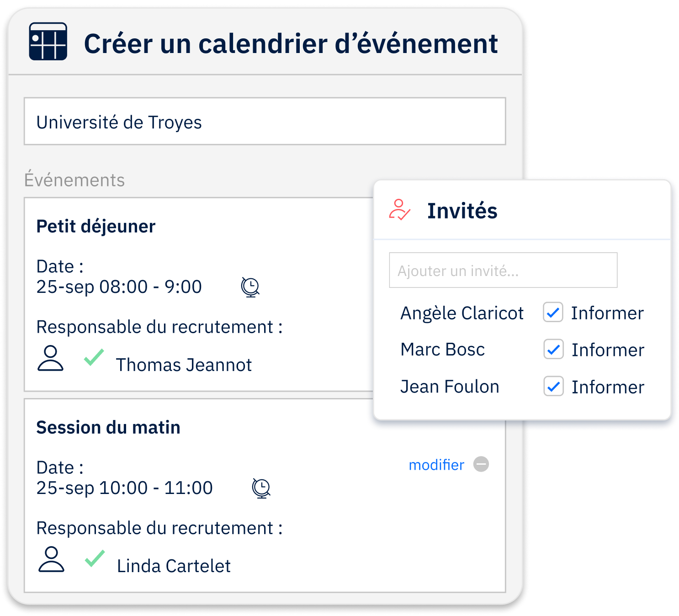Viewport: 679px width, 616px height.
Task: Click person icon next to Thomas Jeannot
Action: [x=50, y=358]
